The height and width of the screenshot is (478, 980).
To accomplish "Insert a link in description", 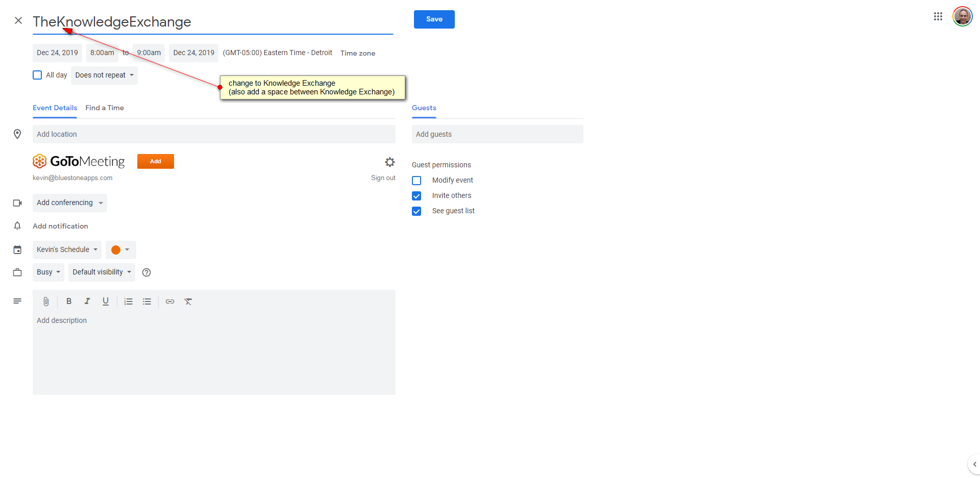I will point(170,301).
